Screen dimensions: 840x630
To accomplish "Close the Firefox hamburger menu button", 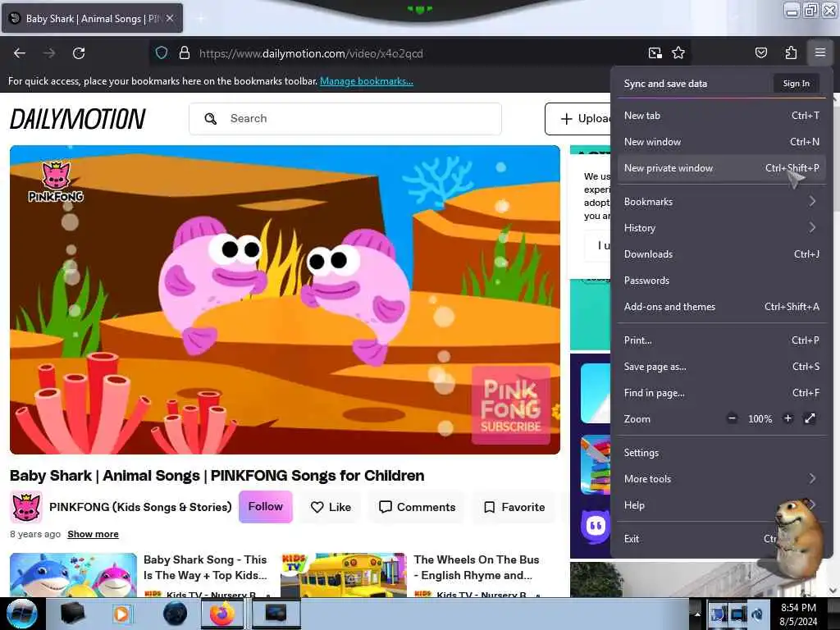I will tap(819, 52).
